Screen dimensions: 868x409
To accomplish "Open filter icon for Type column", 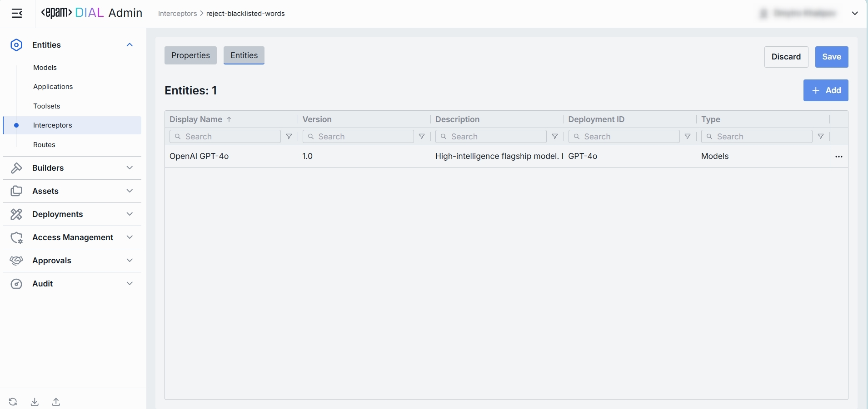I will pos(821,137).
